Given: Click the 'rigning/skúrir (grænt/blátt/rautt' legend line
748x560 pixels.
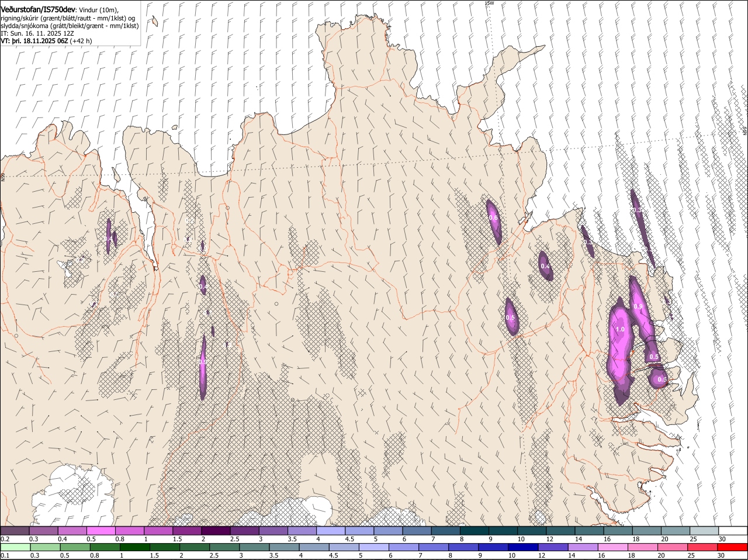Looking at the screenshot, I should [68, 18].
